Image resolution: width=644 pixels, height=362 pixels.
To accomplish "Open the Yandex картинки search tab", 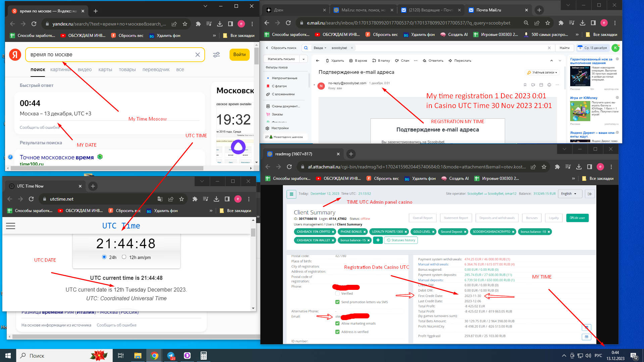I will click(x=61, y=69).
